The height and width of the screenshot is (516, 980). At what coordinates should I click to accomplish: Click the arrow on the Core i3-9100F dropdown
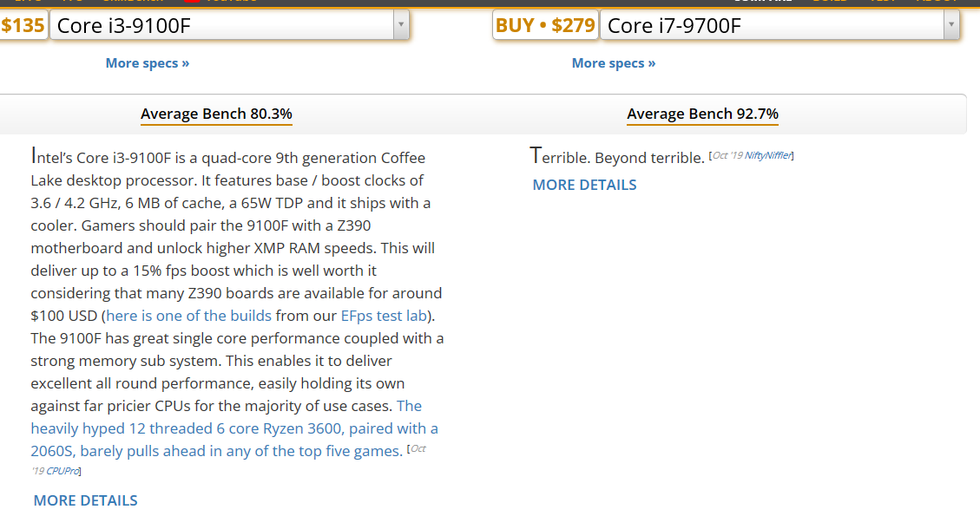400,26
